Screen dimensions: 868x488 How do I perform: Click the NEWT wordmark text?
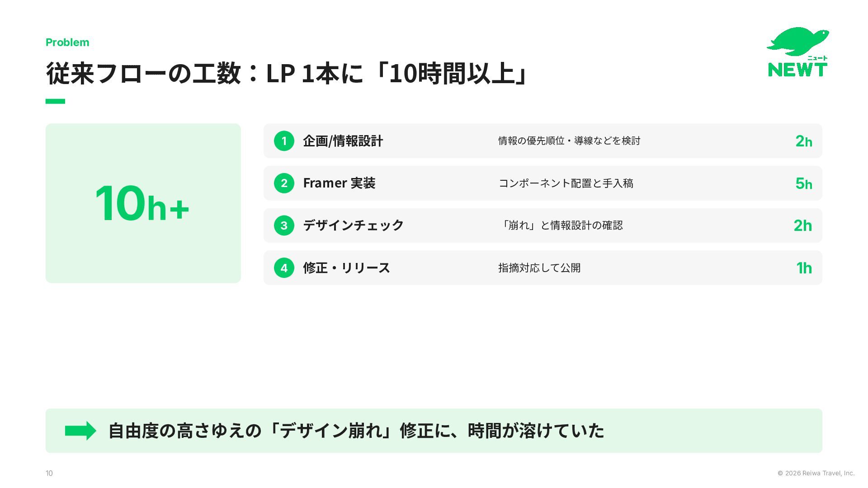(x=797, y=69)
